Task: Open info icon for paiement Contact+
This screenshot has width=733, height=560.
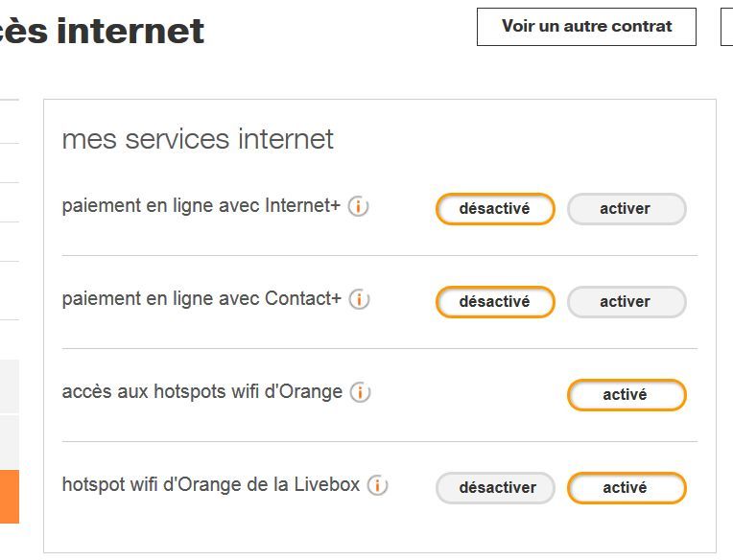Action: (360, 299)
